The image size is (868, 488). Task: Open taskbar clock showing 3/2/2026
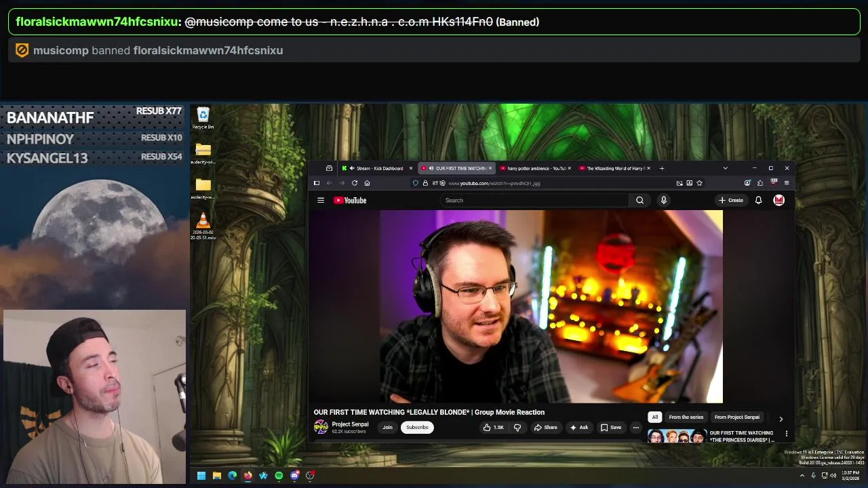tap(850, 476)
